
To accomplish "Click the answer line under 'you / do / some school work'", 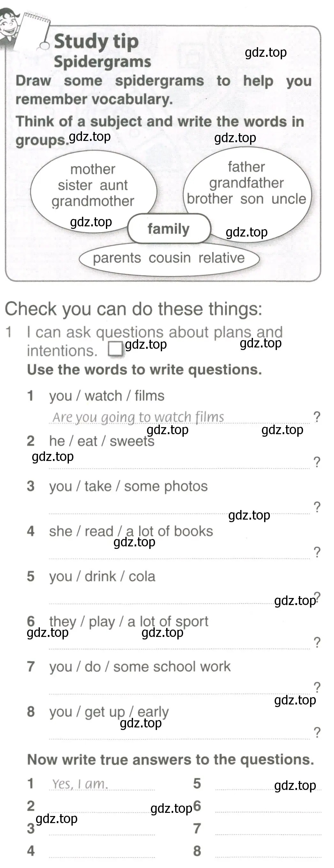I will click(179, 689).
